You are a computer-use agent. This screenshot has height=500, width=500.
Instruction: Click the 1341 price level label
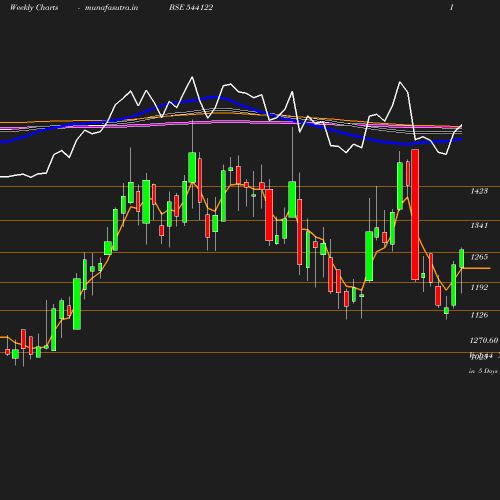click(479, 226)
